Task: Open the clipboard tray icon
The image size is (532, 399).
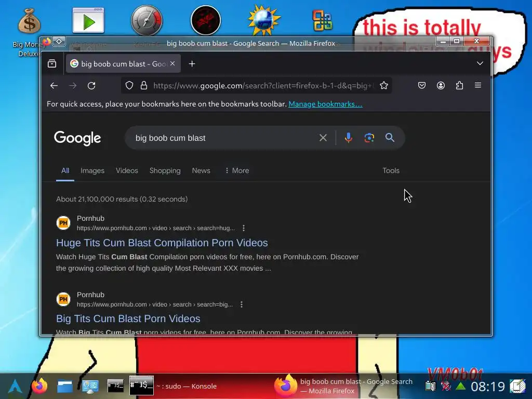Action: [x=431, y=386]
